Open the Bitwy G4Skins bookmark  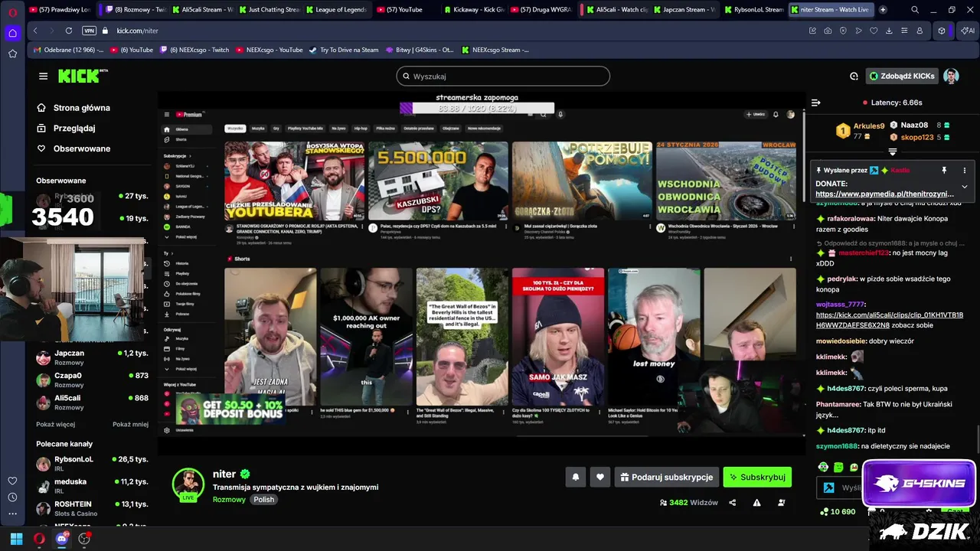pyautogui.click(x=419, y=50)
